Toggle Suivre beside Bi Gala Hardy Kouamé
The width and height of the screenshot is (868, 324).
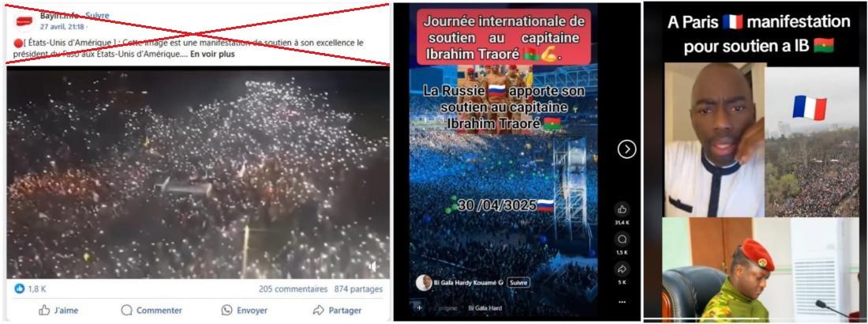[518, 282]
